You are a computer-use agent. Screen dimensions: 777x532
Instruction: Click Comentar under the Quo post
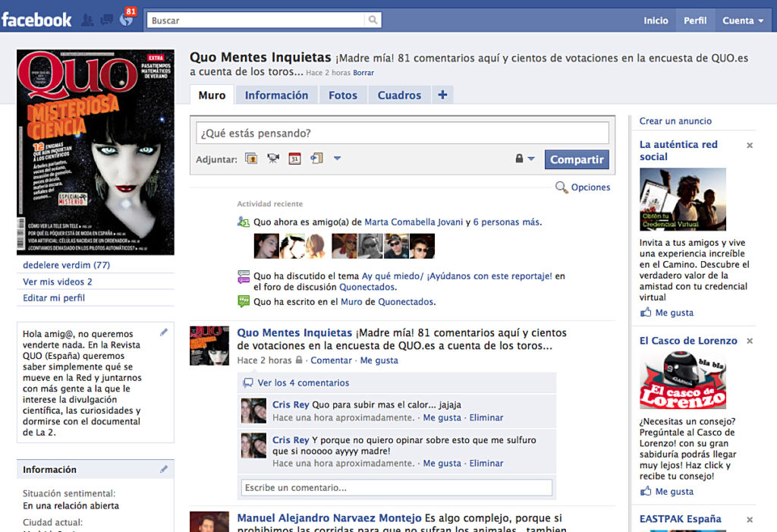(x=331, y=360)
